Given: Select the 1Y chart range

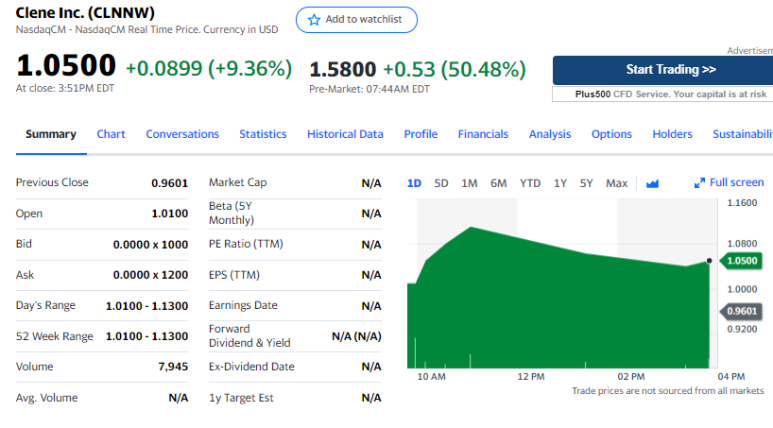Looking at the screenshot, I should coord(560,183).
